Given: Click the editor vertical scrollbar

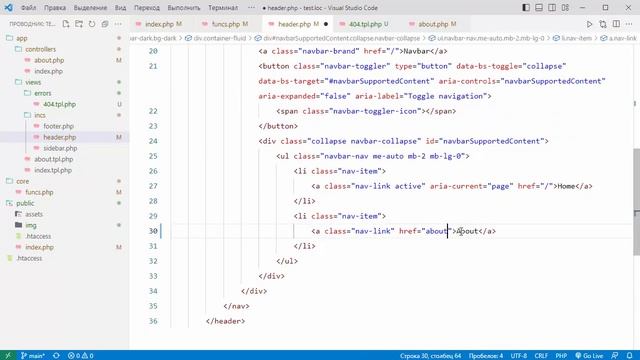Looking at the screenshot, I should (636, 202).
